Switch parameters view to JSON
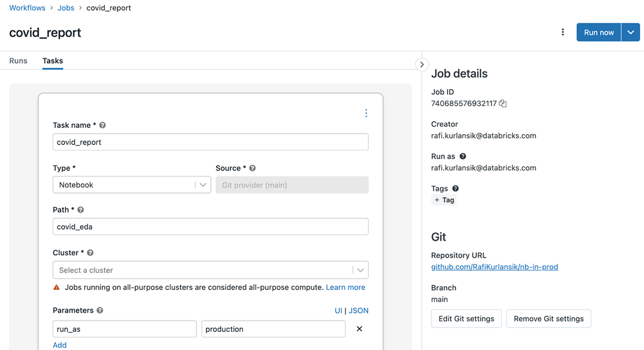 click(x=358, y=310)
